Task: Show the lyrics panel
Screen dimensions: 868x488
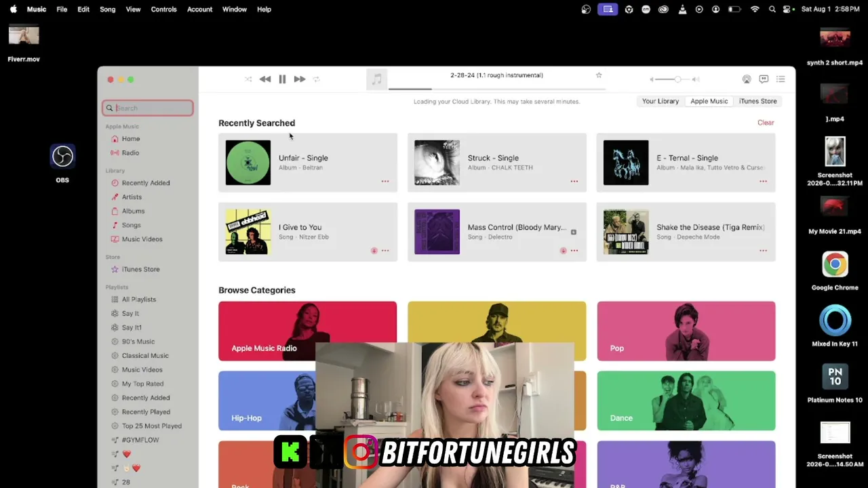Action: (764, 79)
